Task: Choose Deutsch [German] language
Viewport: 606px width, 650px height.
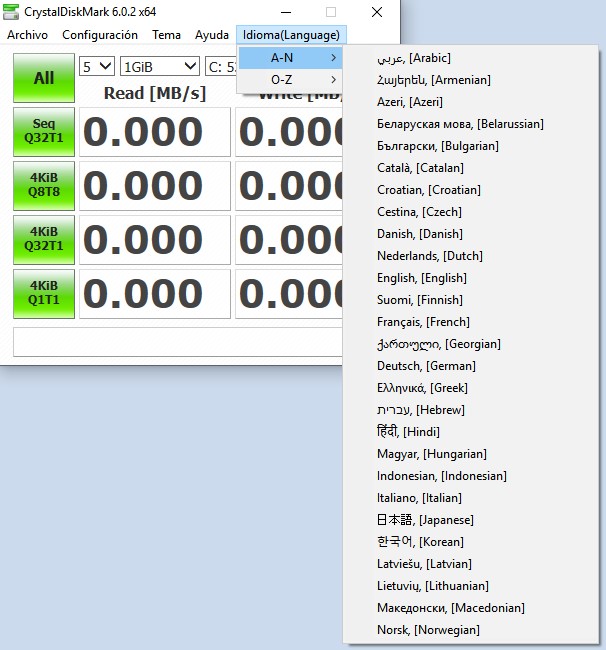Action: point(471,366)
